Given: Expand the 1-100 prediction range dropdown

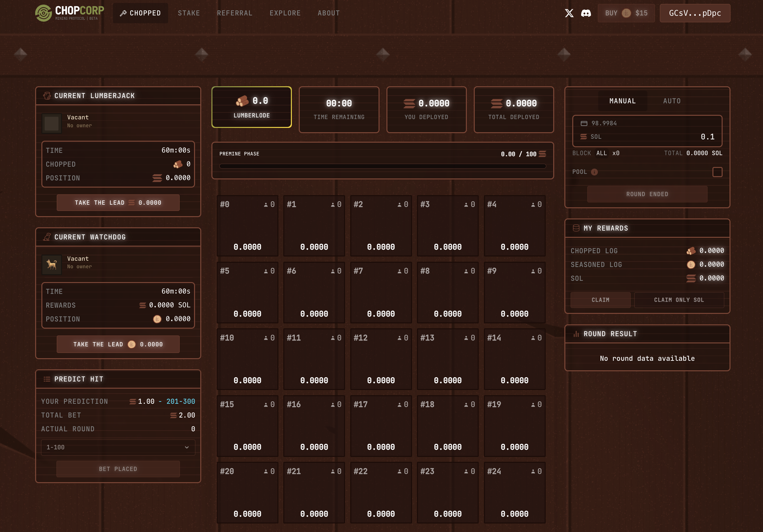Looking at the screenshot, I should tap(118, 447).
